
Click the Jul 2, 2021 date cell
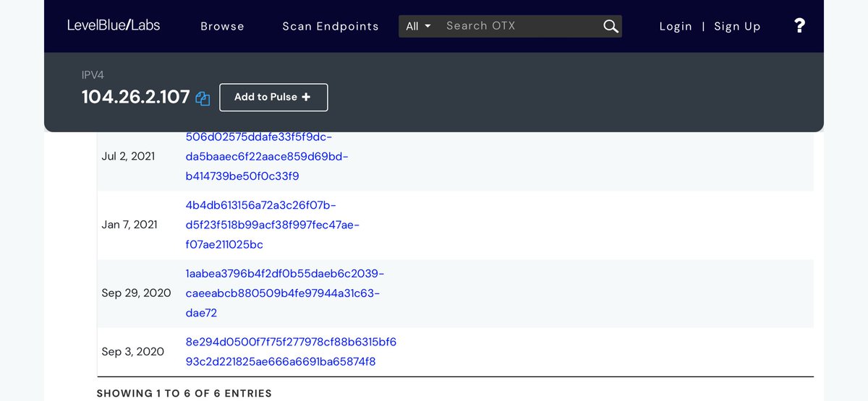tap(128, 156)
